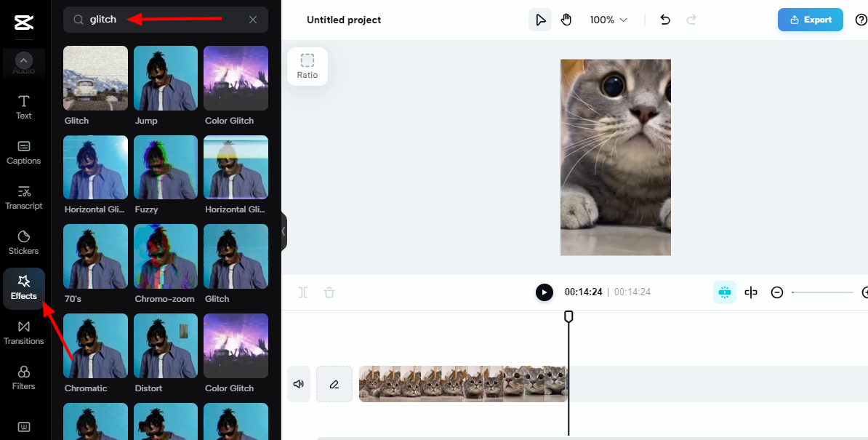Click the keyboard shortcuts icon in sidebar
Viewport: 868px width, 440px height.
coord(24,427)
